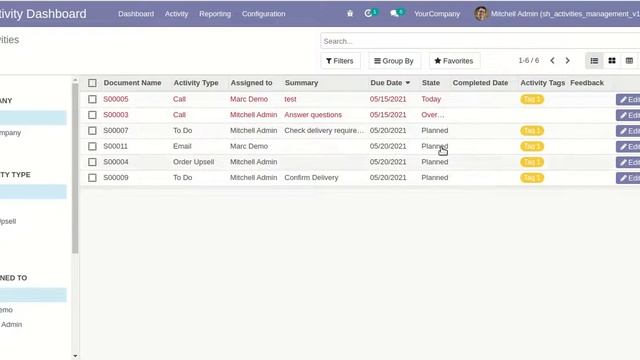Open the Activity menu
The width and height of the screenshot is (640, 360).
point(176,13)
